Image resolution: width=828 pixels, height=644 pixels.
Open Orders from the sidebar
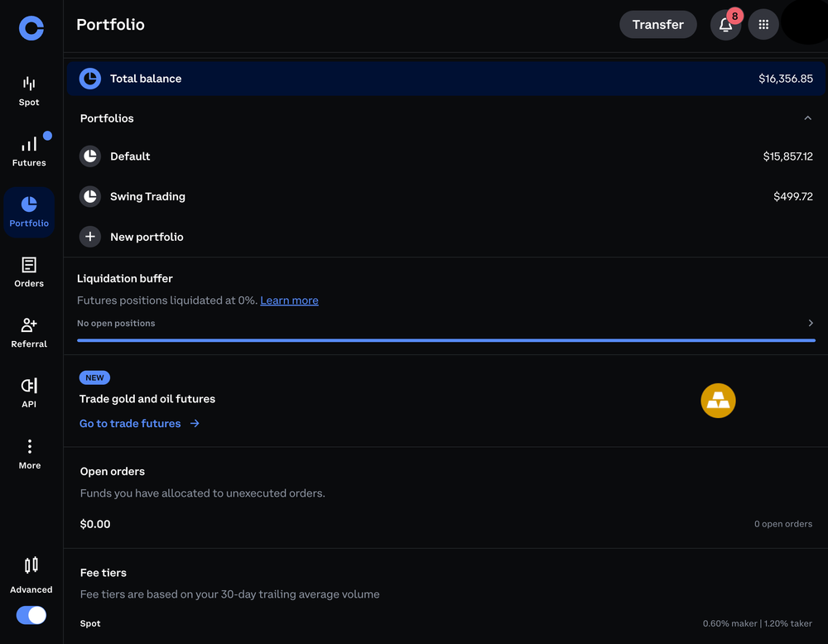[x=28, y=265]
